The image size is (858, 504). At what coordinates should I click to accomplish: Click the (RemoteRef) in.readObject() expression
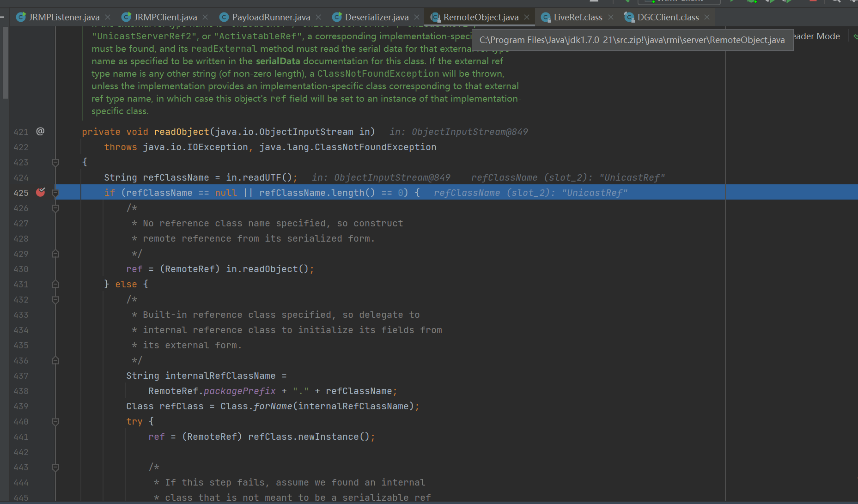pos(234,269)
